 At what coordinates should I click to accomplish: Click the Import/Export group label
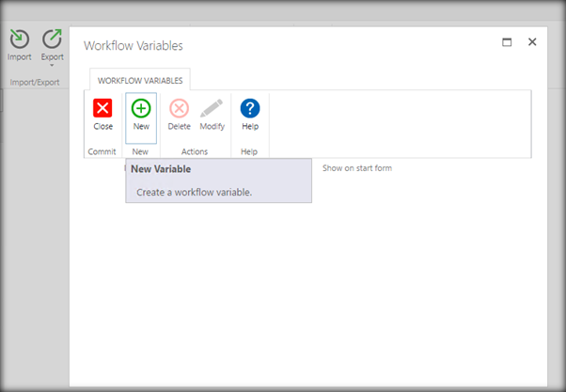pyautogui.click(x=35, y=83)
